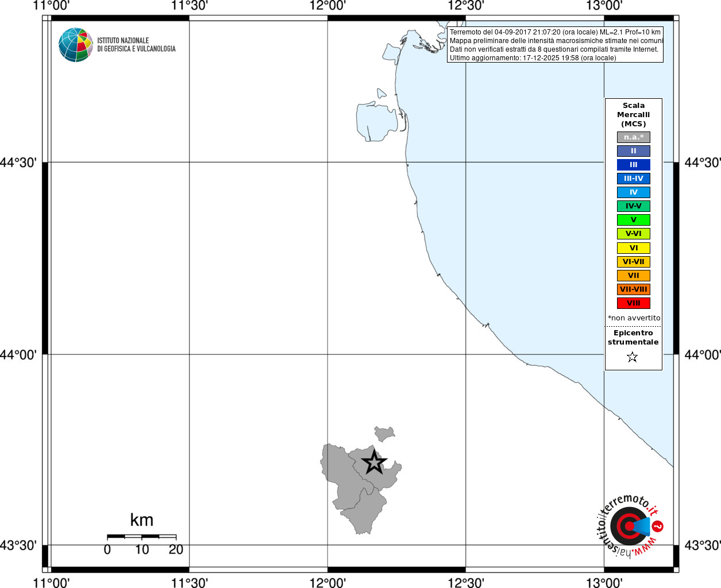Select the VI yellow legend swatch

point(634,248)
